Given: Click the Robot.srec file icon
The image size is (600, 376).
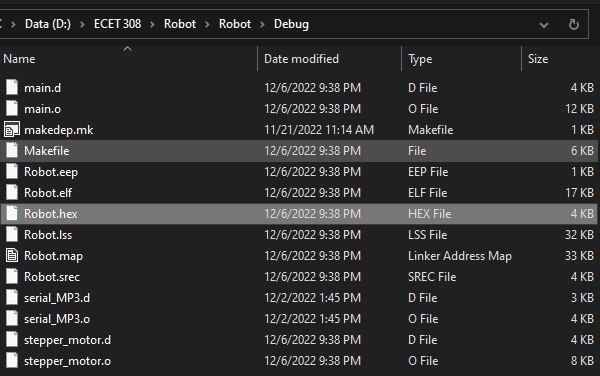Looking at the screenshot, I should [12, 277].
